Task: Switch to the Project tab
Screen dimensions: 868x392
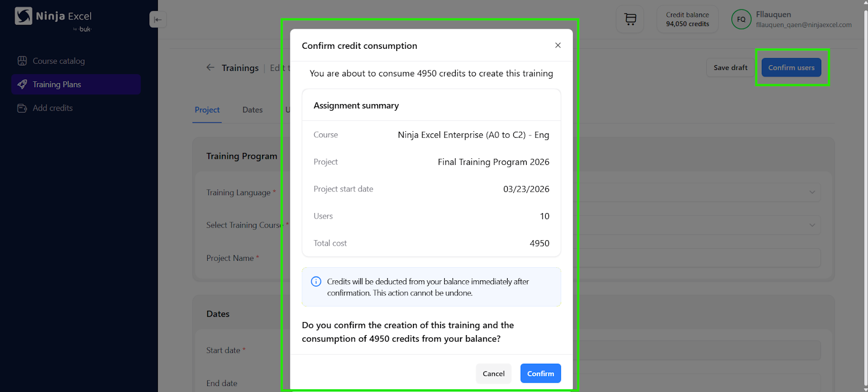Action: pyautogui.click(x=207, y=110)
